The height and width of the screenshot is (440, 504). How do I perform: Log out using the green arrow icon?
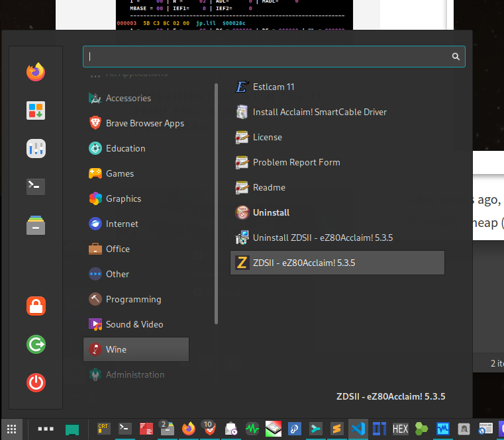click(x=36, y=344)
